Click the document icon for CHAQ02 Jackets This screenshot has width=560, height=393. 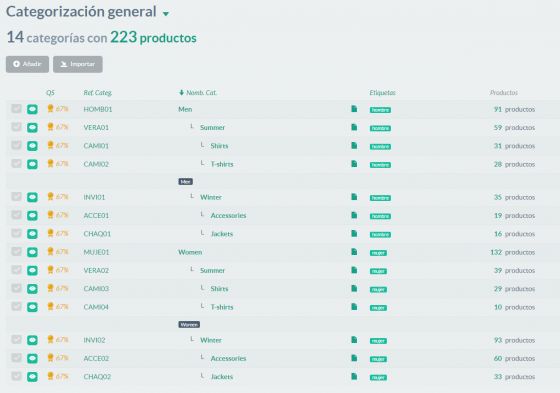(354, 376)
